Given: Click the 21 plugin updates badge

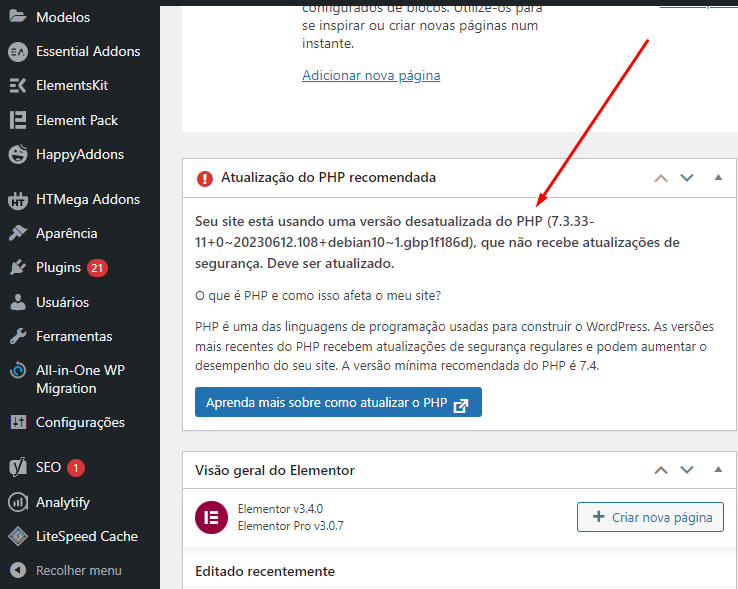Looking at the screenshot, I should (x=97, y=268).
